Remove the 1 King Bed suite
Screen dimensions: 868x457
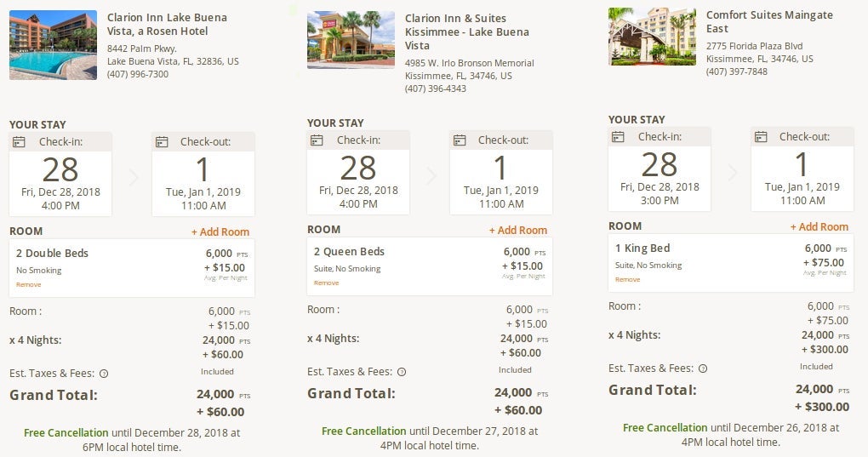628,279
